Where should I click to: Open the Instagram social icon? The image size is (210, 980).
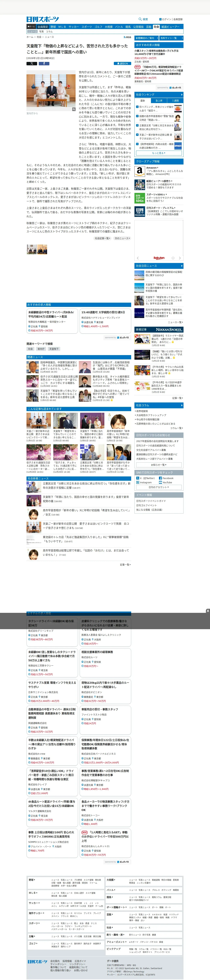click(x=138, y=482)
